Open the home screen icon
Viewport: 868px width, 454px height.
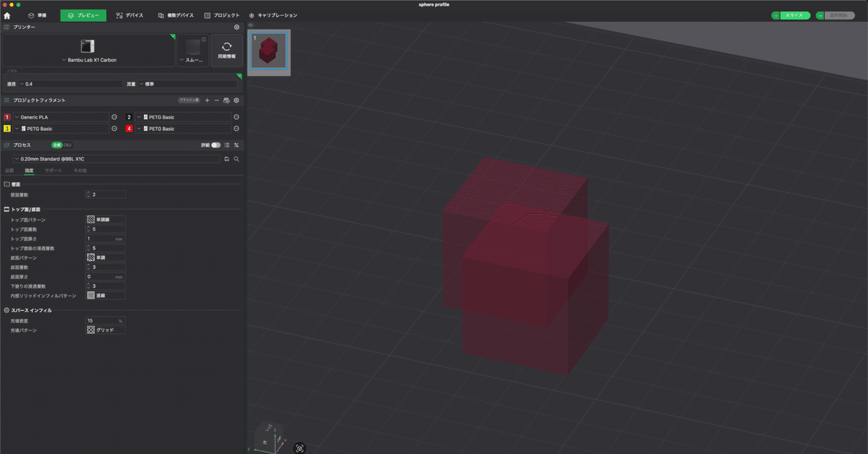[7, 15]
